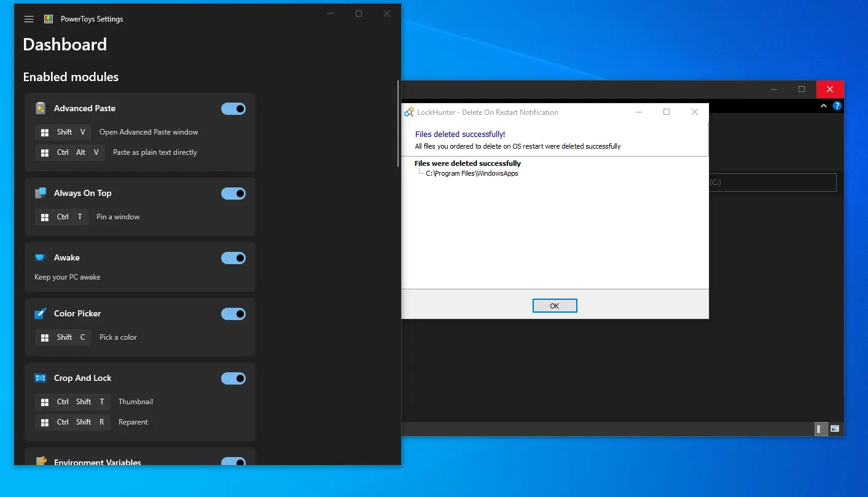Click the 'Reparent' shortcut label

(133, 422)
